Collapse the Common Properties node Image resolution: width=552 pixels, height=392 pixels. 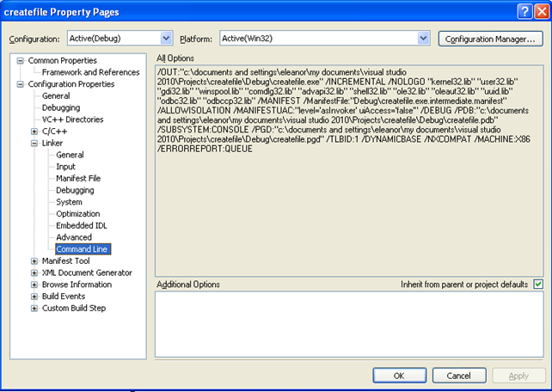tap(21, 61)
